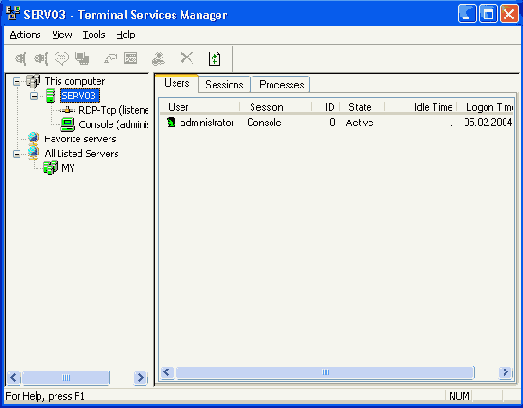Sort by the User column header

tap(199, 107)
